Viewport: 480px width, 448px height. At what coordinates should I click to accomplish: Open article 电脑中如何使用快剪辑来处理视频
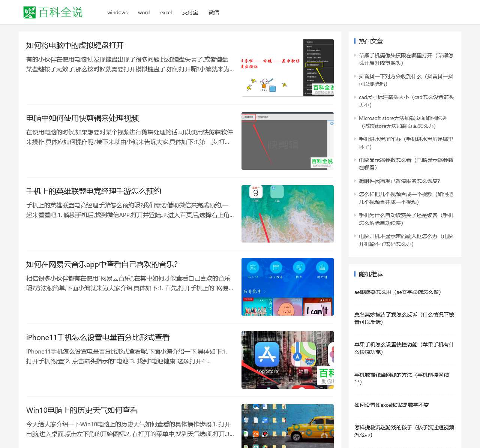pyautogui.click(x=82, y=118)
